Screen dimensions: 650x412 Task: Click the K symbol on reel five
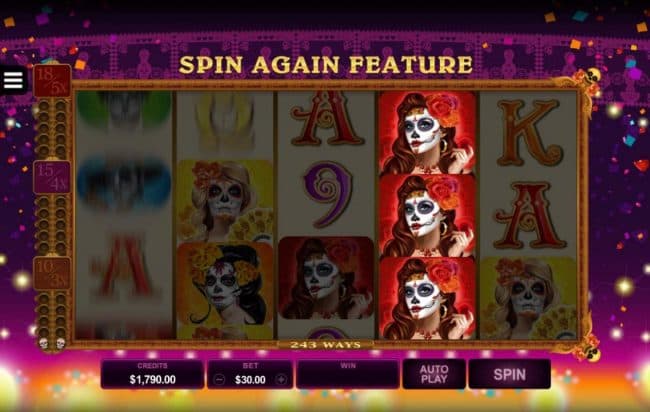pyautogui.click(x=529, y=133)
